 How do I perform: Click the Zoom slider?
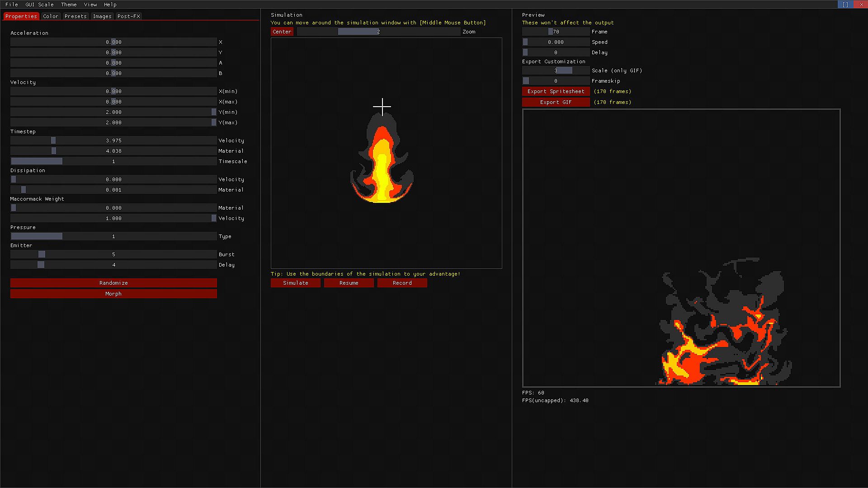[x=378, y=32]
